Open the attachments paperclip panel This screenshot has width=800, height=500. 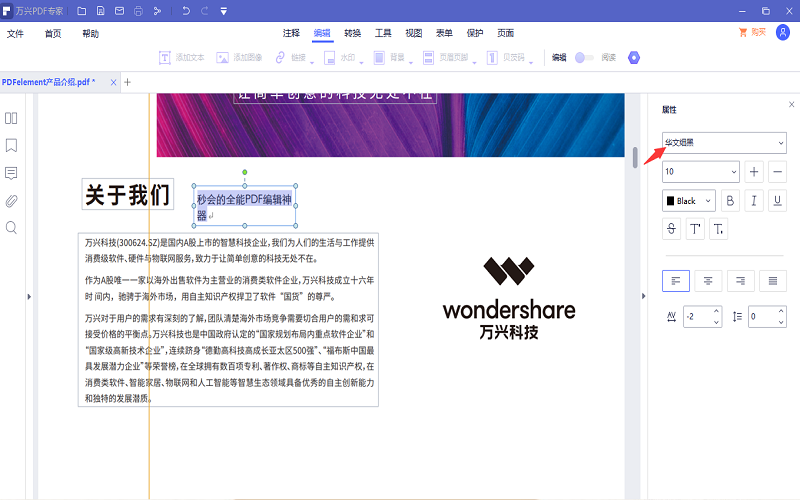[12, 200]
